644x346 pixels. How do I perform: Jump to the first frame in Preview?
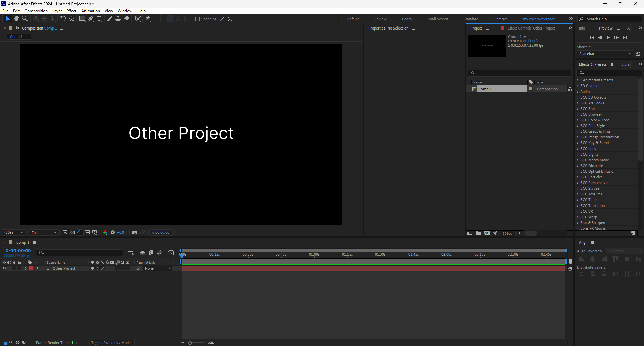coord(592,38)
